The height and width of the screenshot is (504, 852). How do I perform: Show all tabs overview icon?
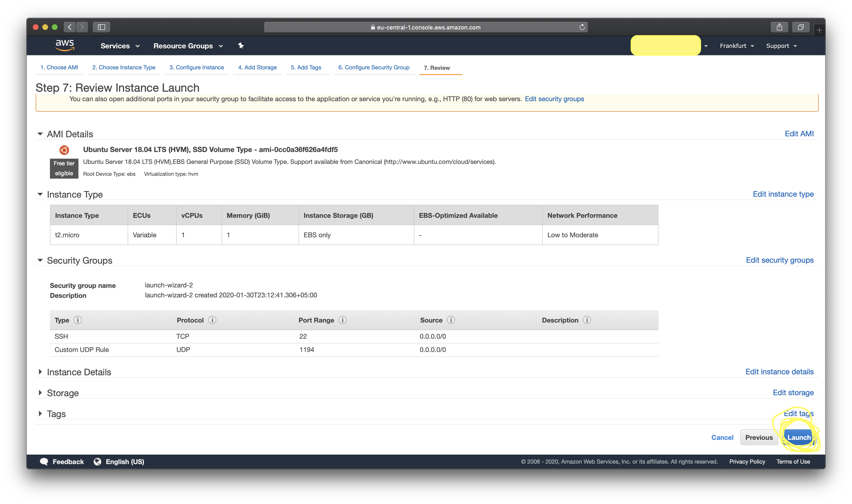[800, 27]
